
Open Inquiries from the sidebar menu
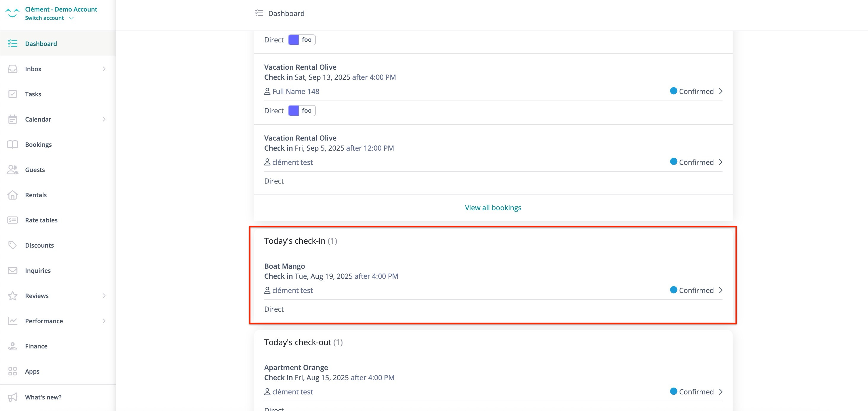click(38, 270)
